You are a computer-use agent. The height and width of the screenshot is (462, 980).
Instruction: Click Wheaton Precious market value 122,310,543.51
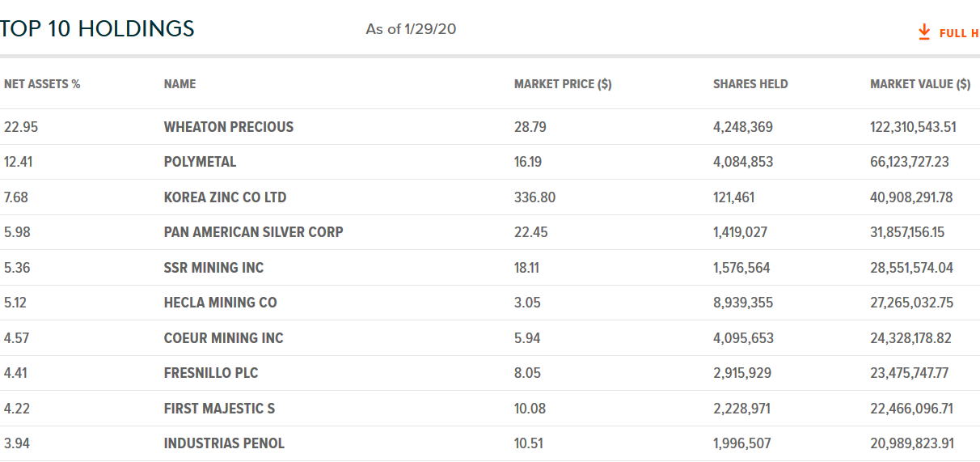[913, 127]
